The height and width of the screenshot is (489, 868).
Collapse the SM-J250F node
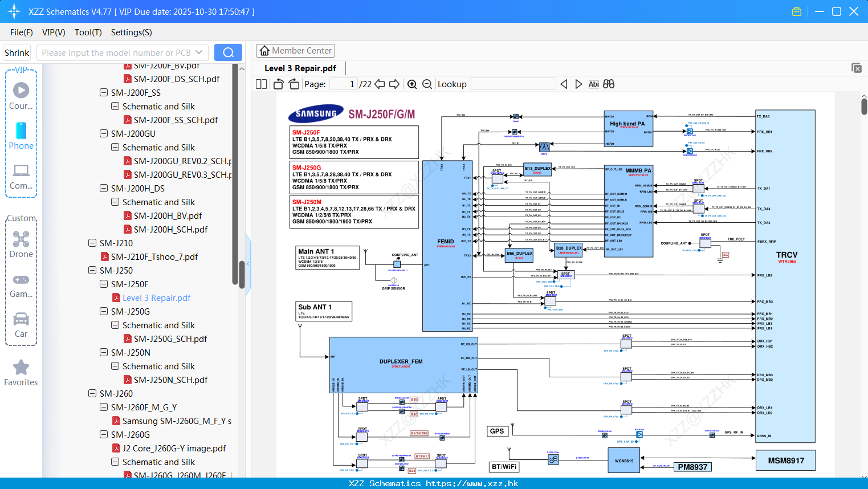[104, 284]
